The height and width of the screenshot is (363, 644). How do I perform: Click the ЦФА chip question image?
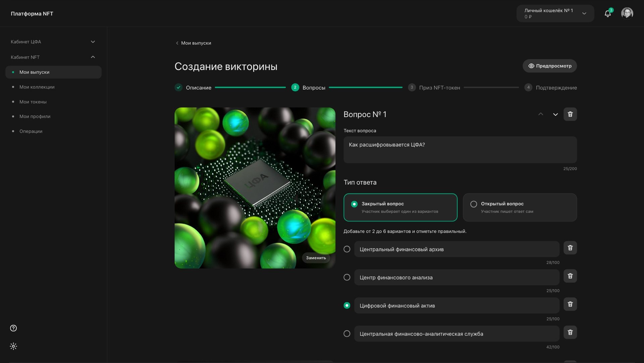[255, 188]
